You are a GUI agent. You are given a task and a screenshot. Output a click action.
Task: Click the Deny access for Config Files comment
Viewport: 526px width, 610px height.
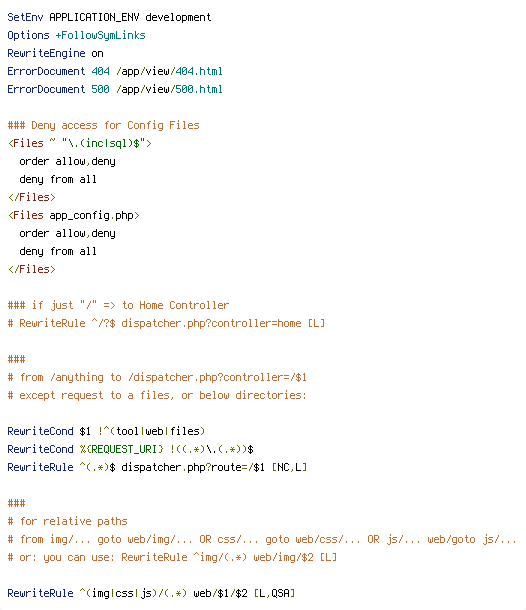(x=103, y=125)
